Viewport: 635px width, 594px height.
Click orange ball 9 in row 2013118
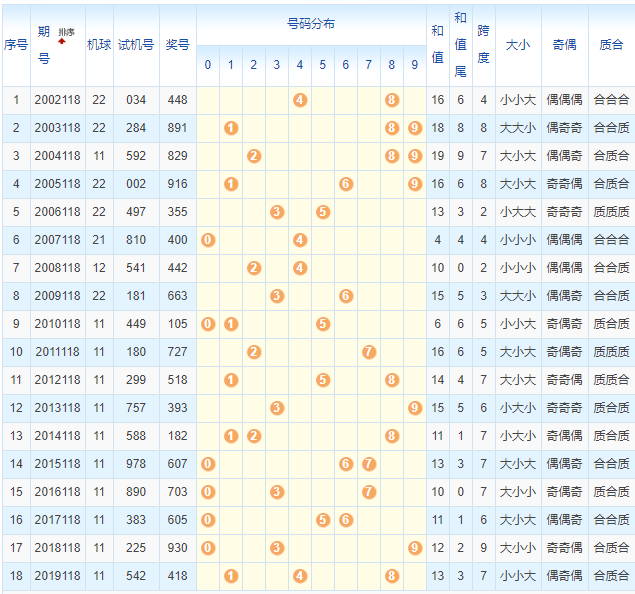pyautogui.click(x=414, y=408)
